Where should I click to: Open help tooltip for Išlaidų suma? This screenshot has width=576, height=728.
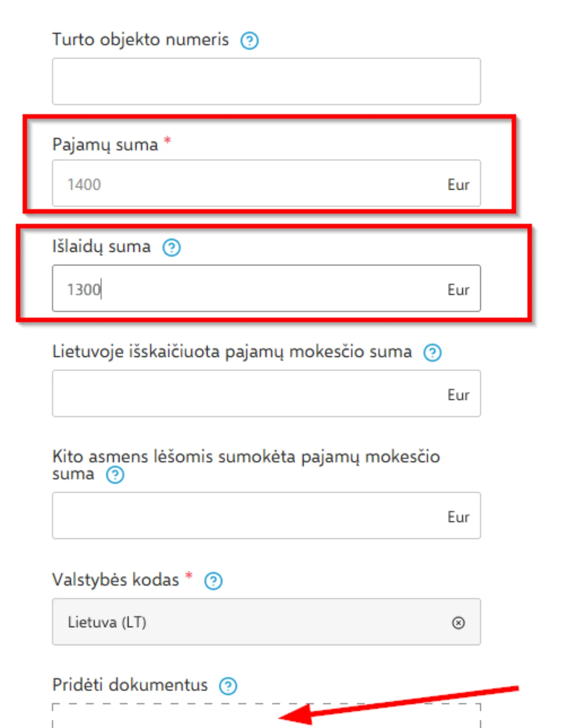click(x=171, y=247)
